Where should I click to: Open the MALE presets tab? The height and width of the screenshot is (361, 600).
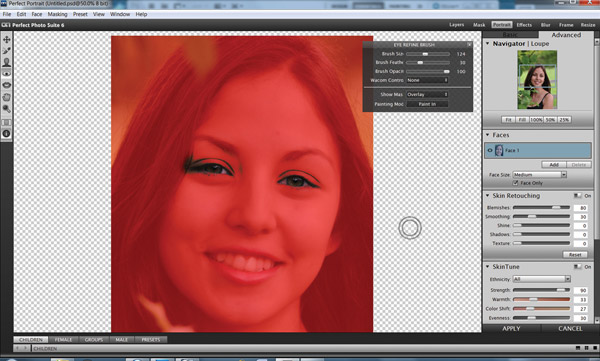tap(122, 340)
